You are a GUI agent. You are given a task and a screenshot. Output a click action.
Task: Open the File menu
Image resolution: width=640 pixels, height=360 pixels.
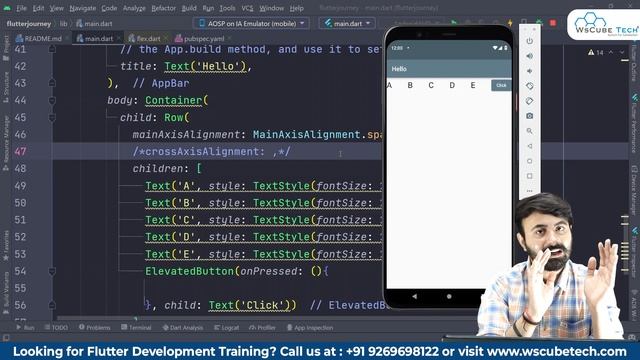pyautogui.click(x=21, y=8)
